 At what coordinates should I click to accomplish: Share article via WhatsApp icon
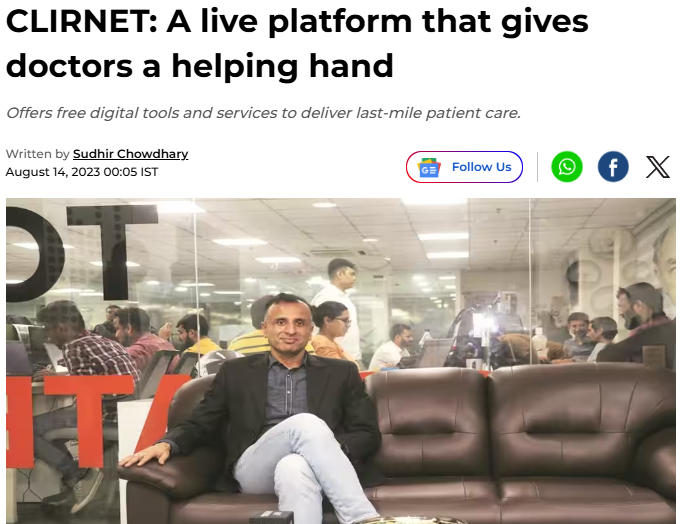pyautogui.click(x=566, y=167)
